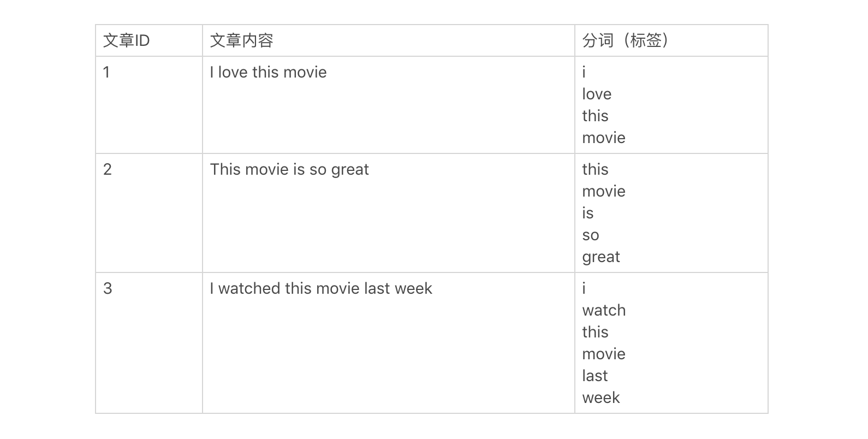Click the token "movie" in article 1 tags
Image resolution: width=868 pixels, height=439 pixels.
click(604, 138)
